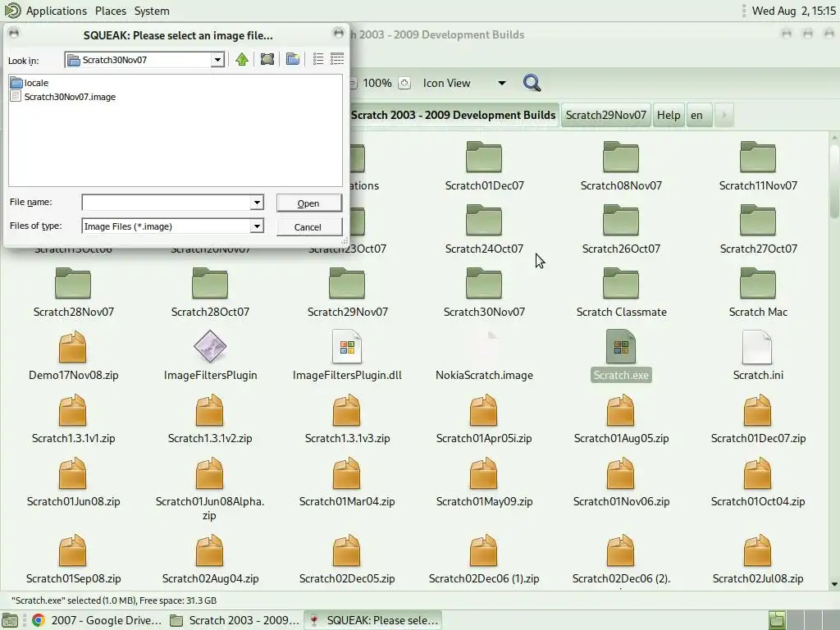Viewport: 840px width, 630px height.
Task: Select Scratch30Nov07.image file in dialog
Action: click(63, 97)
